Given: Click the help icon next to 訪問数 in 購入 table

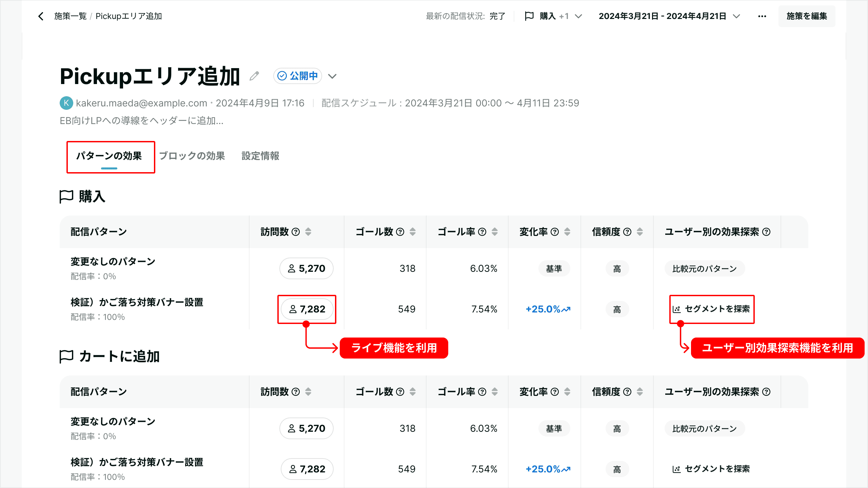Looking at the screenshot, I should tap(296, 232).
